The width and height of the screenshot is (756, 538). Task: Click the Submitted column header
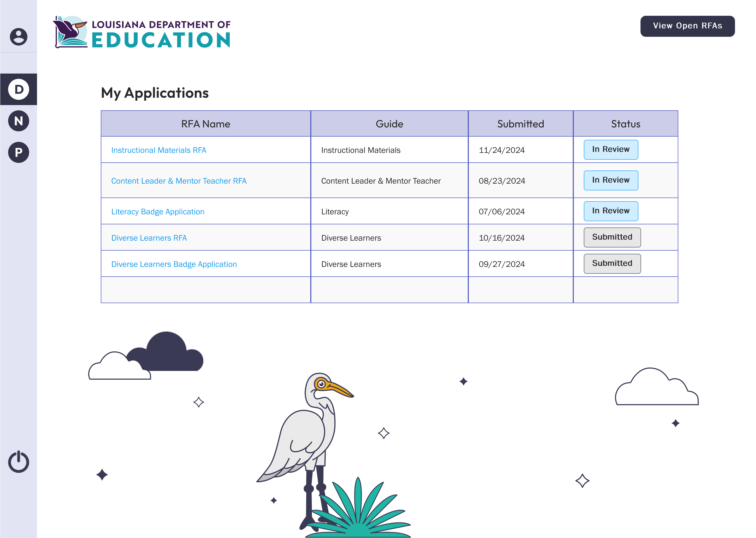pos(520,124)
